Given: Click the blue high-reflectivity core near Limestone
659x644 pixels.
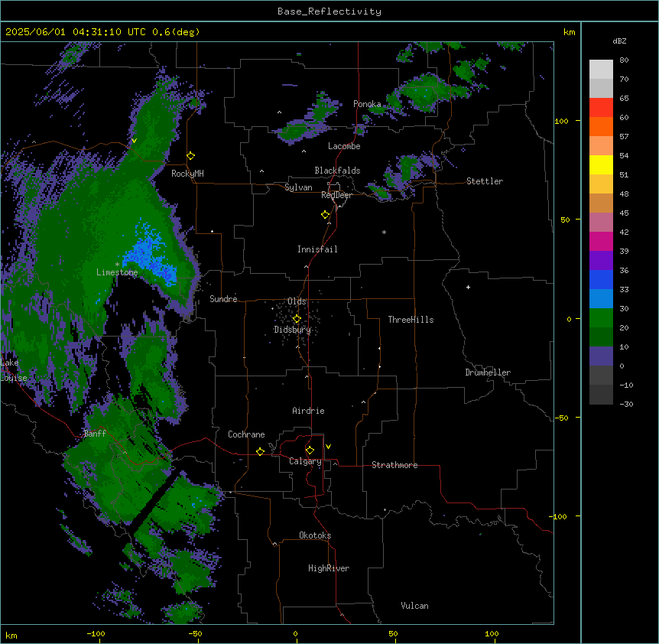Looking at the screenshot, I should point(151,255).
